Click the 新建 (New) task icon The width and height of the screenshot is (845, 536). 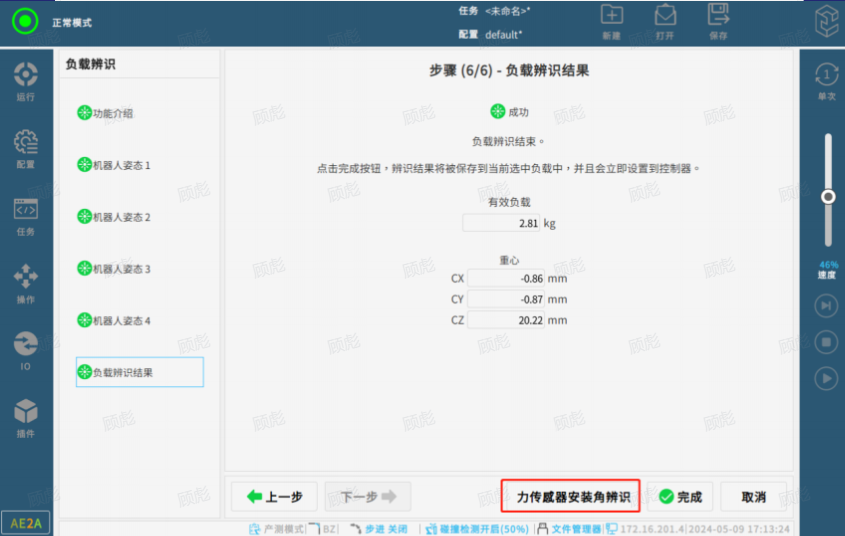click(x=611, y=20)
